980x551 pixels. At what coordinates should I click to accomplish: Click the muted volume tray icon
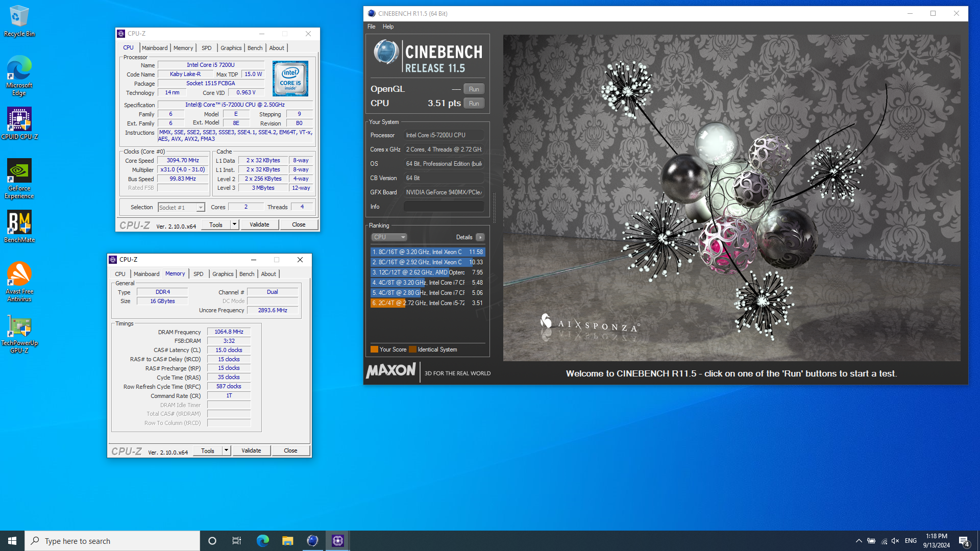(x=895, y=541)
